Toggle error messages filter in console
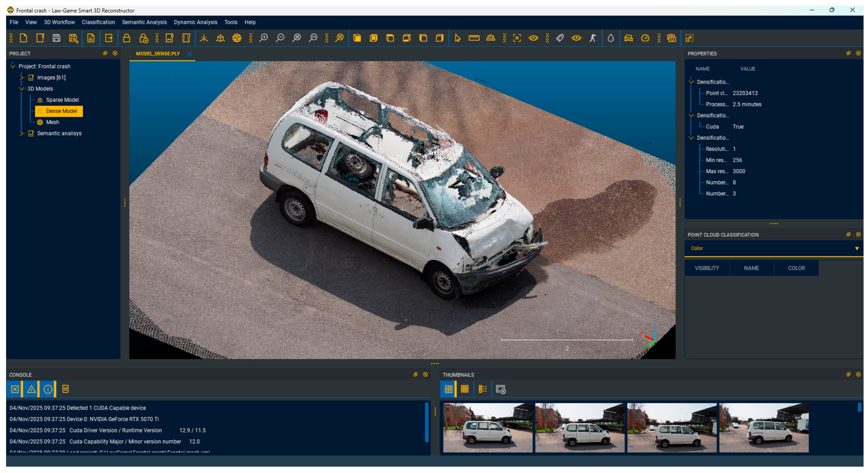This screenshot has width=868, height=473. pyautogui.click(x=15, y=389)
